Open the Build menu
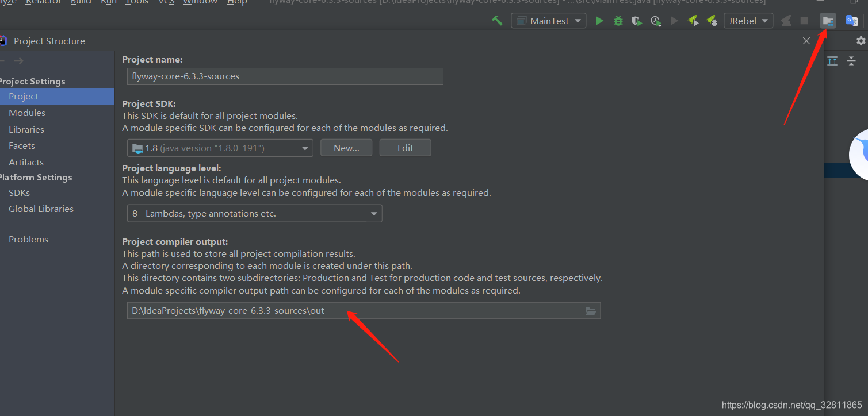This screenshot has width=868, height=416. point(81,2)
